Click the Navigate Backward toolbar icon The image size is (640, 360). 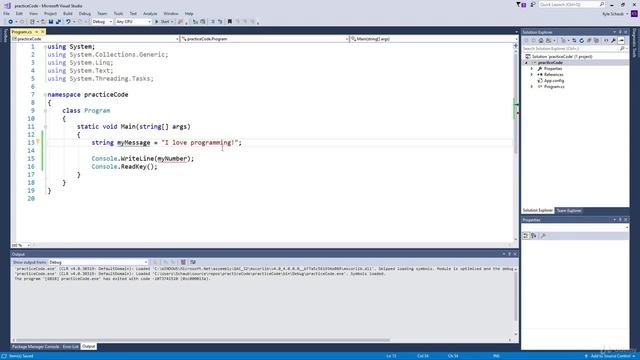10,22
